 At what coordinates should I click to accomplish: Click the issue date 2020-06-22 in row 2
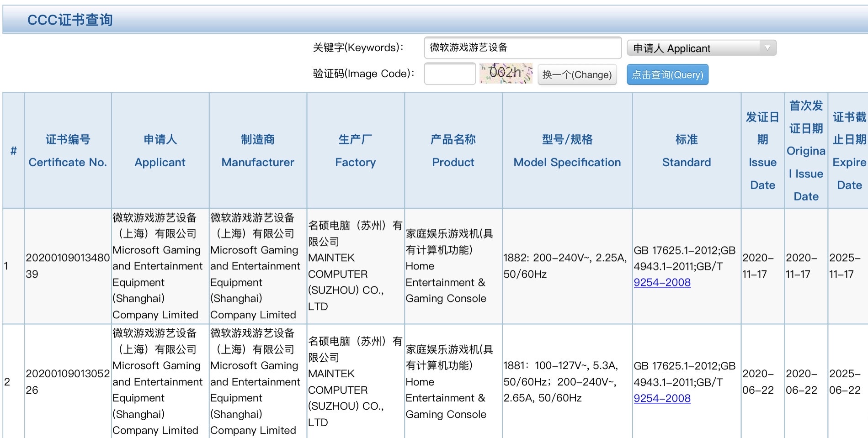758,382
